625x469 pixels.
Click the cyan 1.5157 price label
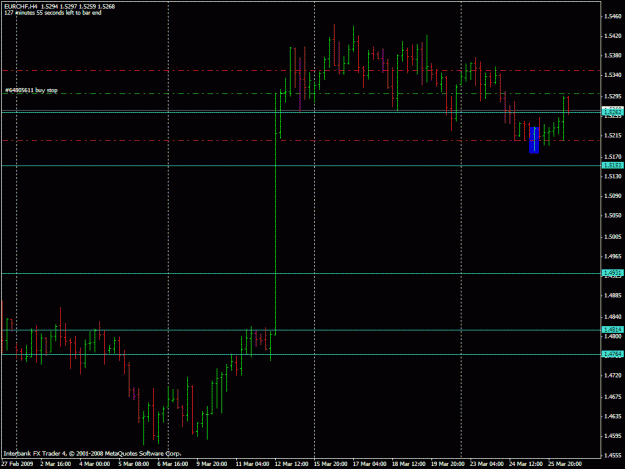click(x=612, y=165)
